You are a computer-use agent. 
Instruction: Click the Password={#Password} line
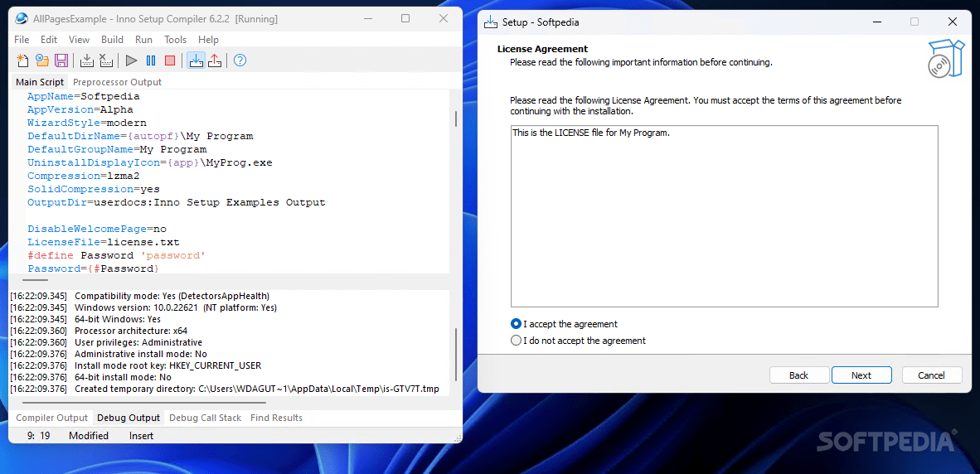(93, 268)
